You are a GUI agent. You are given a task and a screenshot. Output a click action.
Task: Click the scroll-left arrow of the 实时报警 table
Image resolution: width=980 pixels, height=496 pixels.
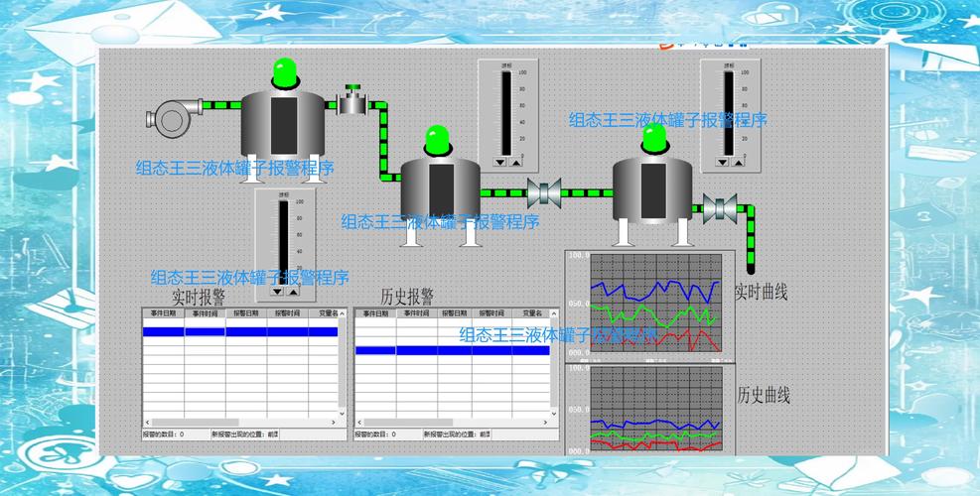pyautogui.click(x=148, y=423)
